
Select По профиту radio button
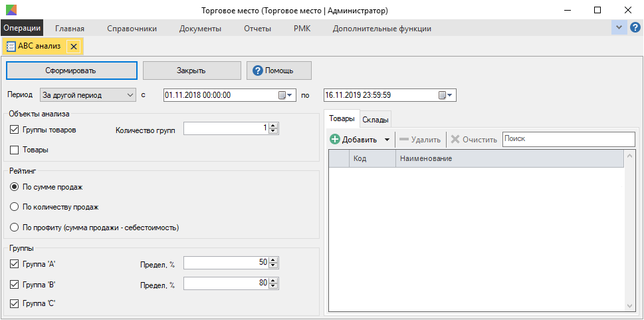click(15, 228)
